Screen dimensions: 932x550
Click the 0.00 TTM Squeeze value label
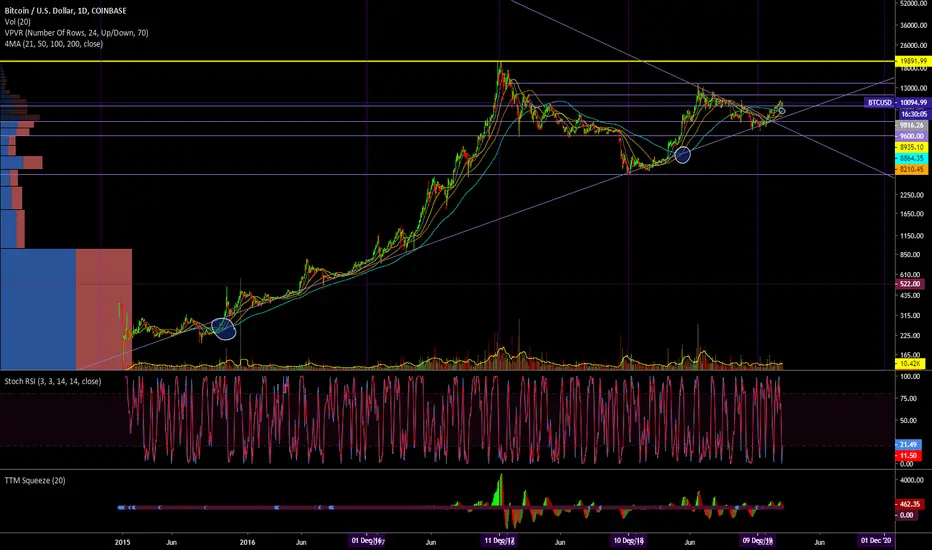[x=907, y=515]
